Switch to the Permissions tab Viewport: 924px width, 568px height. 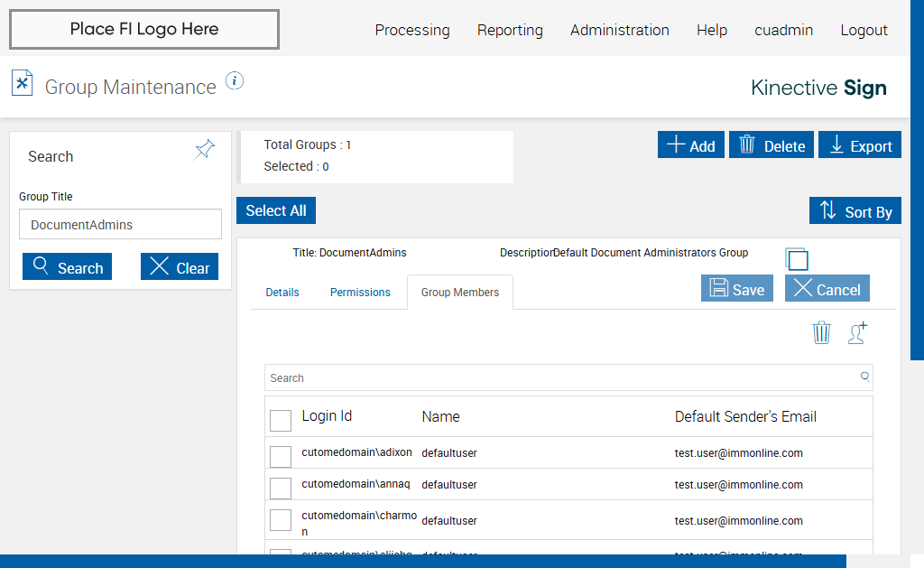click(x=360, y=293)
